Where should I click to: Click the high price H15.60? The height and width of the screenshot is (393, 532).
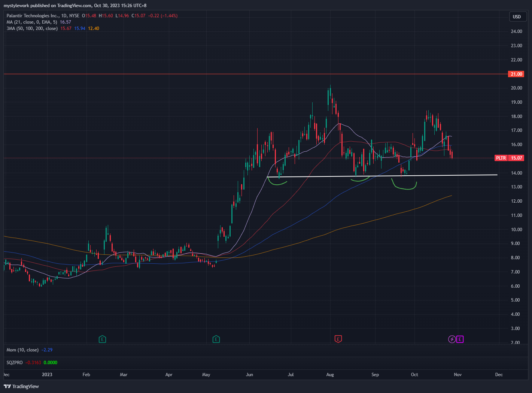[106, 16]
